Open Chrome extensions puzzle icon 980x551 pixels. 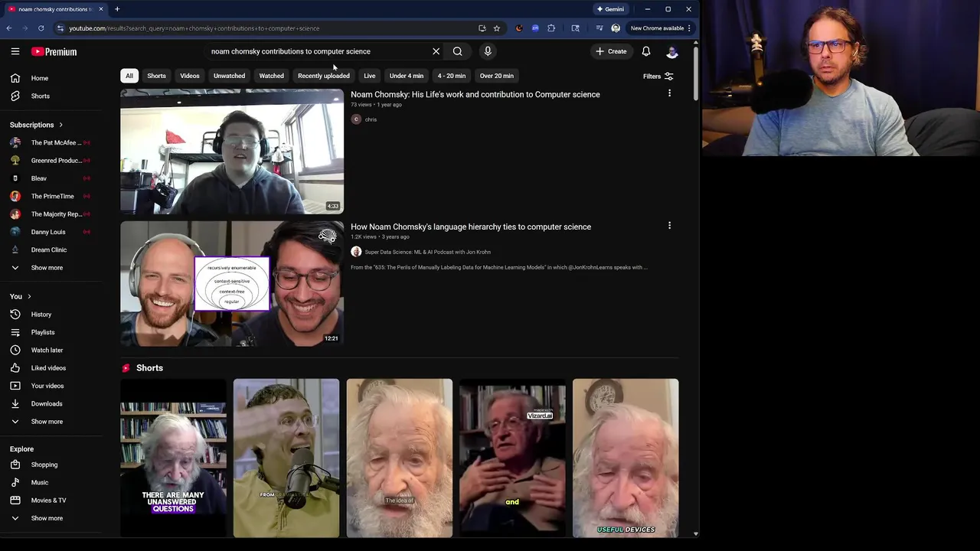(551, 28)
